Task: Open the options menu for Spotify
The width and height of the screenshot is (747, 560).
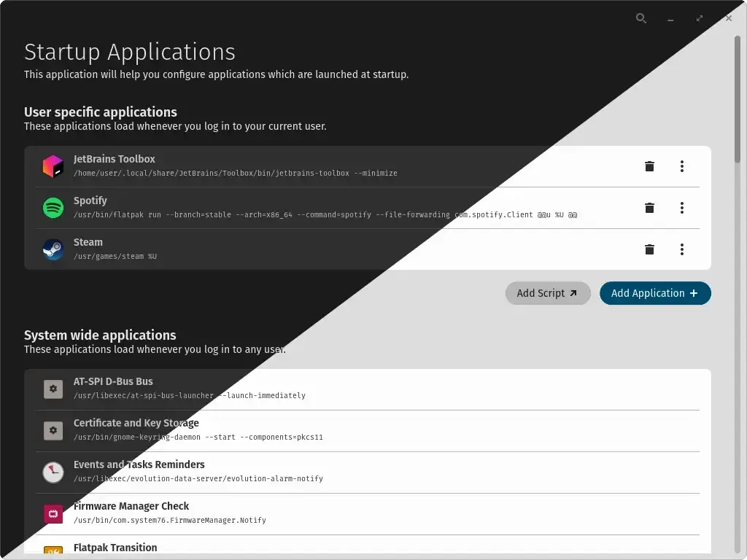Action: 682,208
